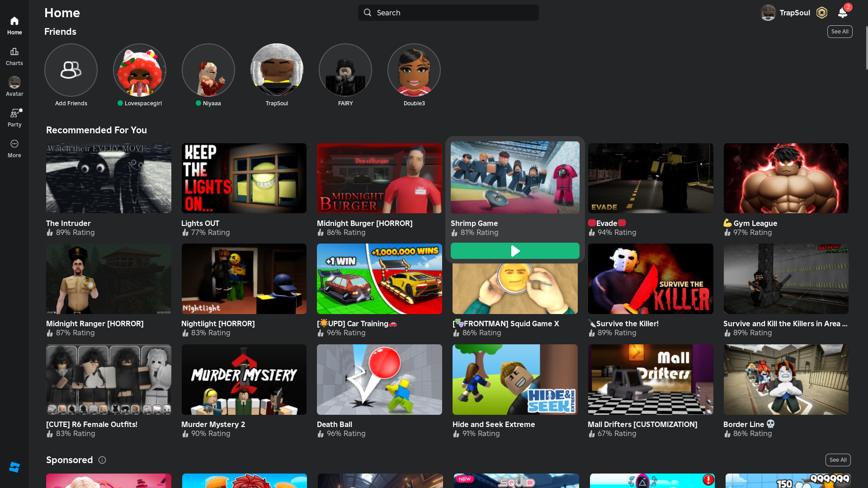Open Hide and Seek Extreme thumbnail
The image size is (868, 488).
pyautogui.click(x=515, y=380)
